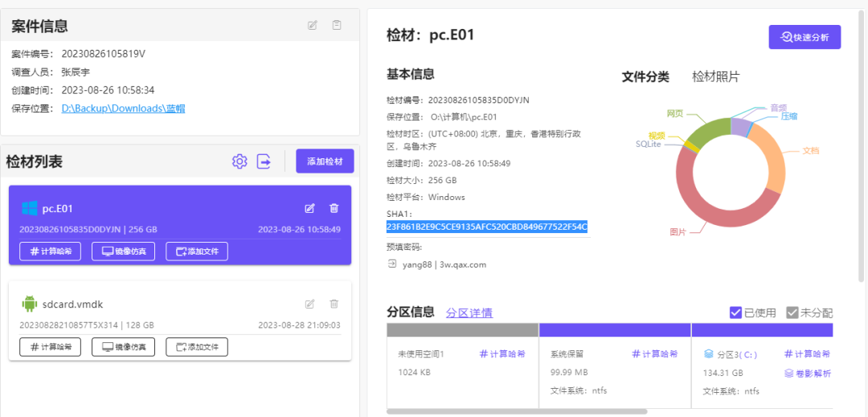Click 检材编号 value 20230826105835D0DYJN in basic info
868x417 pixels.
479,100
